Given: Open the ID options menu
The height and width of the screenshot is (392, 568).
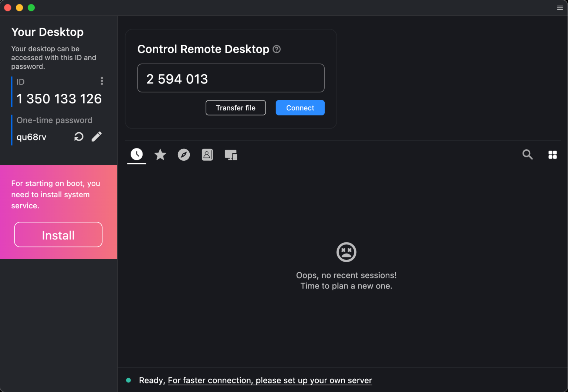Looking at the screenshot, I should pyautogui.click(x=102, y=81).
